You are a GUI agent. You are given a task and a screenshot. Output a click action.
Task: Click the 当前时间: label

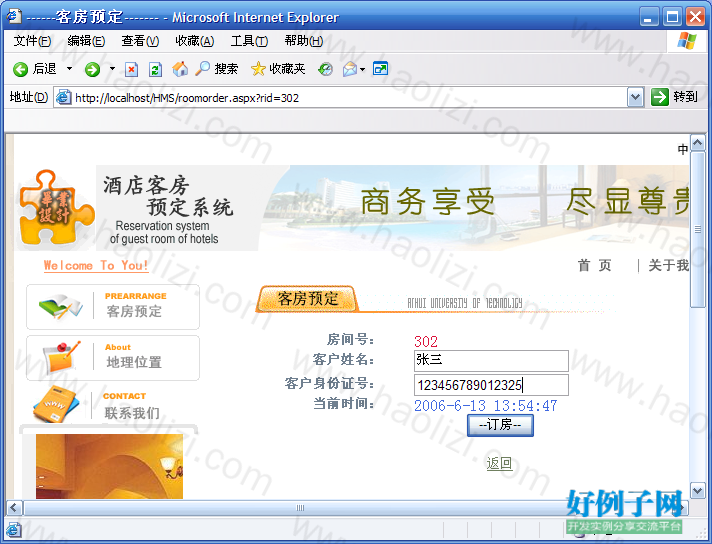pos(344,403)
